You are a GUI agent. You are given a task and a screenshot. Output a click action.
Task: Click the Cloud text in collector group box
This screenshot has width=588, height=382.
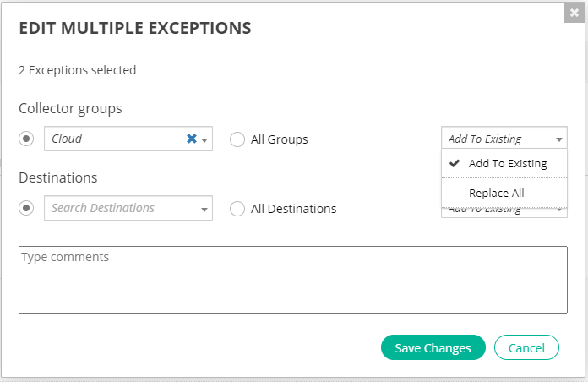[68, 139]
